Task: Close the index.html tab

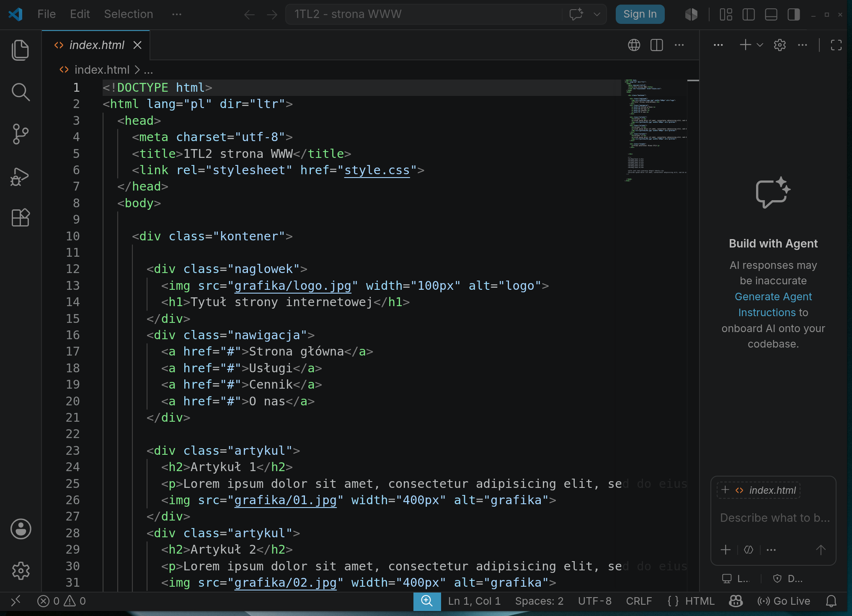Action: [137, 45]
